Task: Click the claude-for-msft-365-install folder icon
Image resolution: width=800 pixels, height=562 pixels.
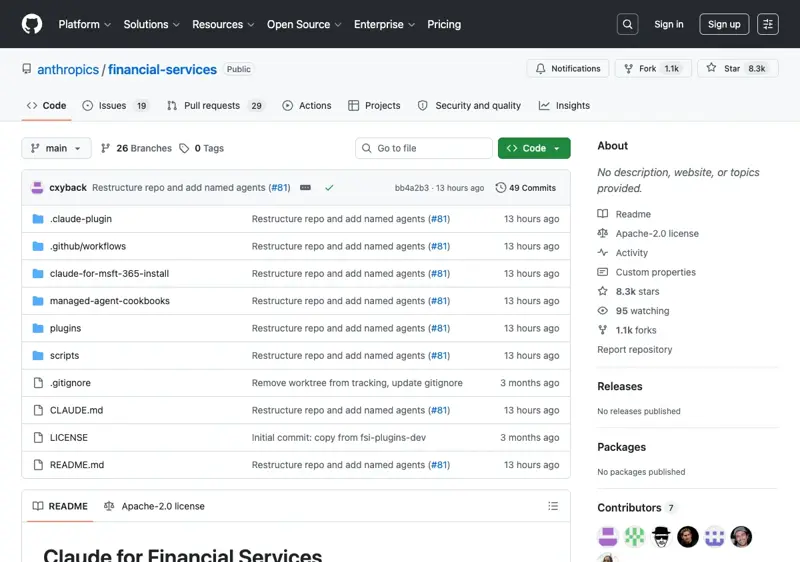Action: 38,273
